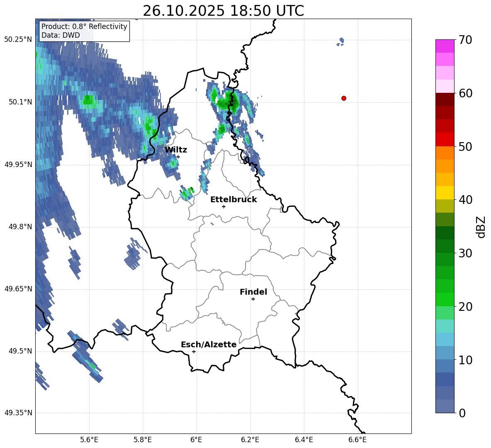Click the 0 colorbar tick label
Image resolution: width=491 pixels, height=448 pixels.
click(462, 413)
